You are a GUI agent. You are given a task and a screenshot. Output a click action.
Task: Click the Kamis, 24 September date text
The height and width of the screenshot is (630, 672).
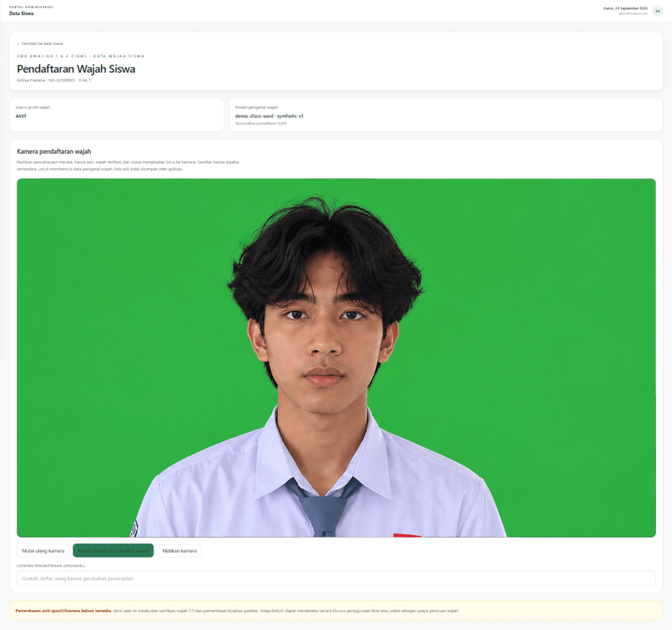pos(625,8)
